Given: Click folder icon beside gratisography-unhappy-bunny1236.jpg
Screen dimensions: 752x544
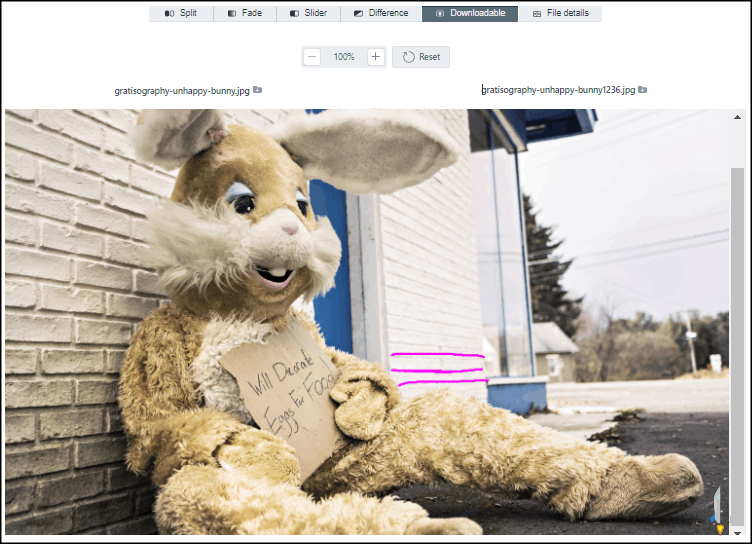Looking at the screenshot, I should [643, 90].
